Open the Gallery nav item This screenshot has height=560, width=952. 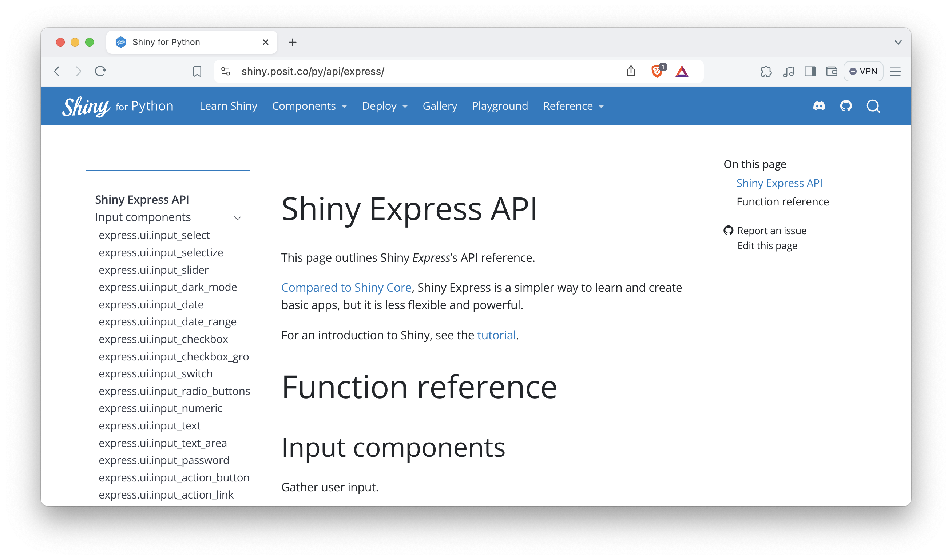[439, 106]
